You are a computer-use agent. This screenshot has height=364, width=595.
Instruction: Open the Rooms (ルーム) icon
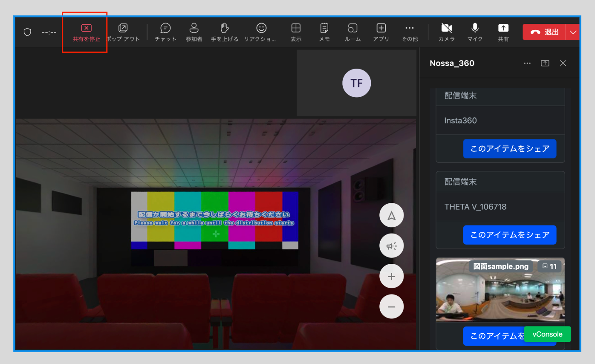pyautogui.click(x=352, y=32)
